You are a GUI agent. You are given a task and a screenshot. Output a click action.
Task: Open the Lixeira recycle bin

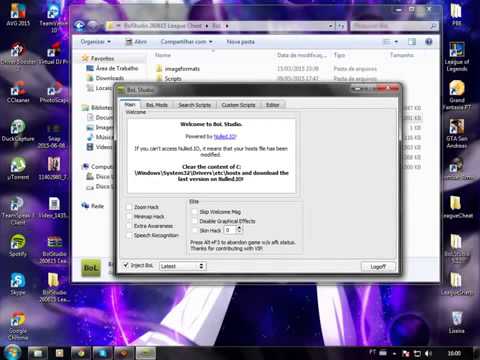(x=456, y=322)
